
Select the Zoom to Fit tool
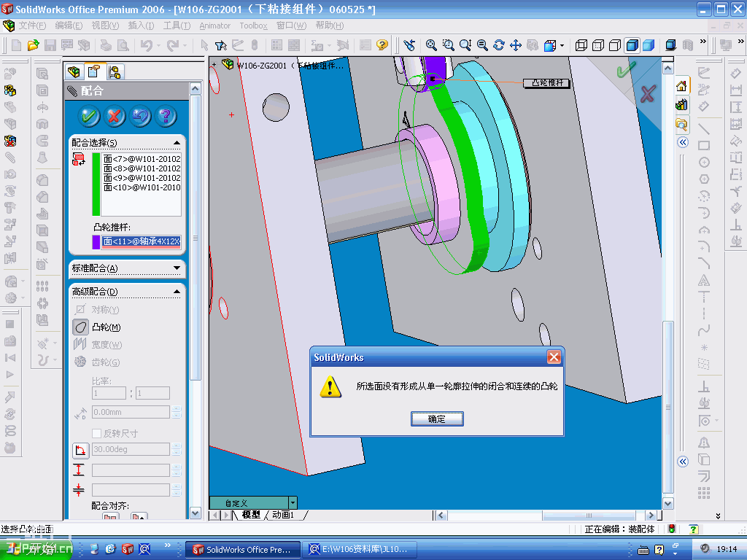click(431, 45)
